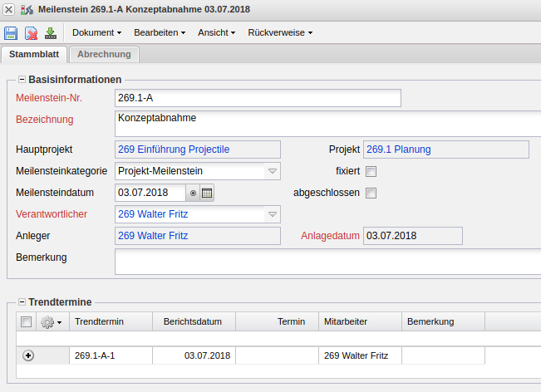Switch to the Abrechnung tab

point(104,55)
